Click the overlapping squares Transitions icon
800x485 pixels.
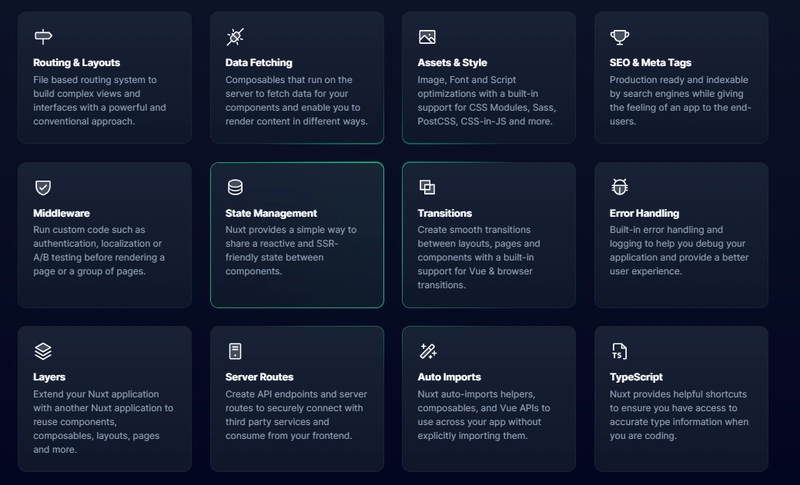(427, 187)
